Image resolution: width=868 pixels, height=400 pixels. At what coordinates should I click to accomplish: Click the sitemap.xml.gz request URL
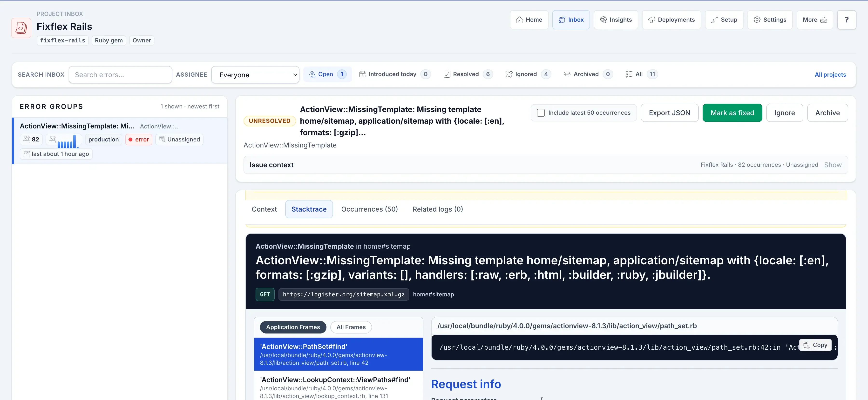[344, 294]
